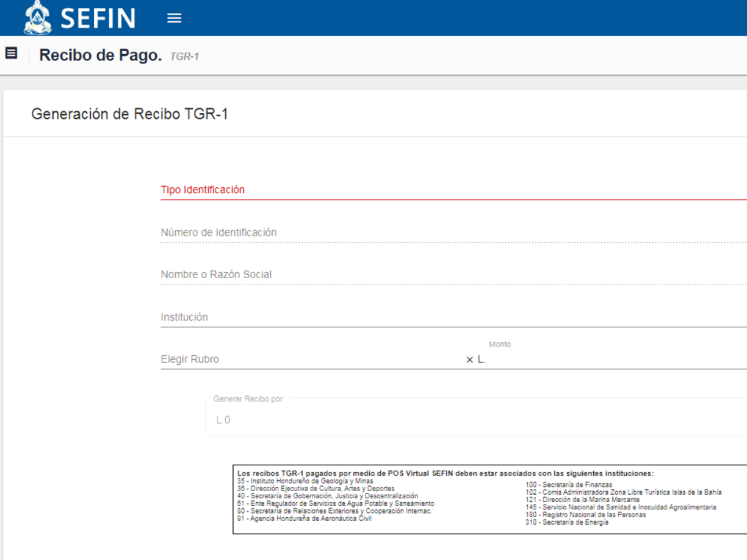This screenshot has width=747, height=560.
Task: Click the Recibo de Pago title link
Action: (100, 54)
